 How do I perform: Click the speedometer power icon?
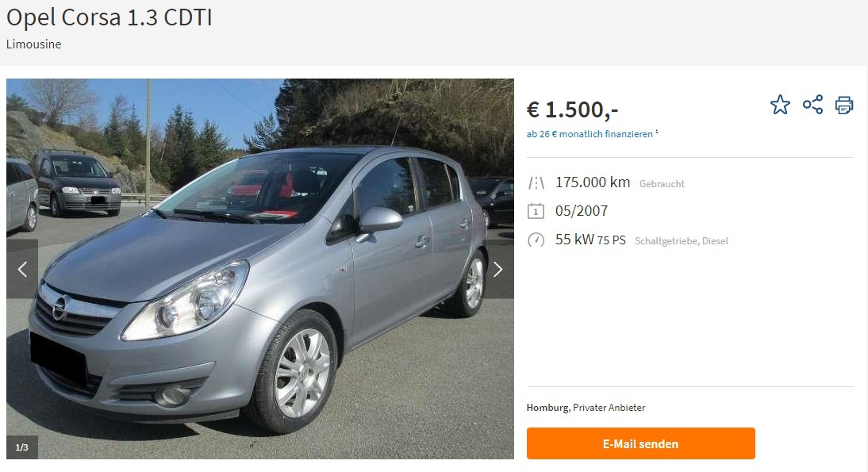[x=536, y=240]
